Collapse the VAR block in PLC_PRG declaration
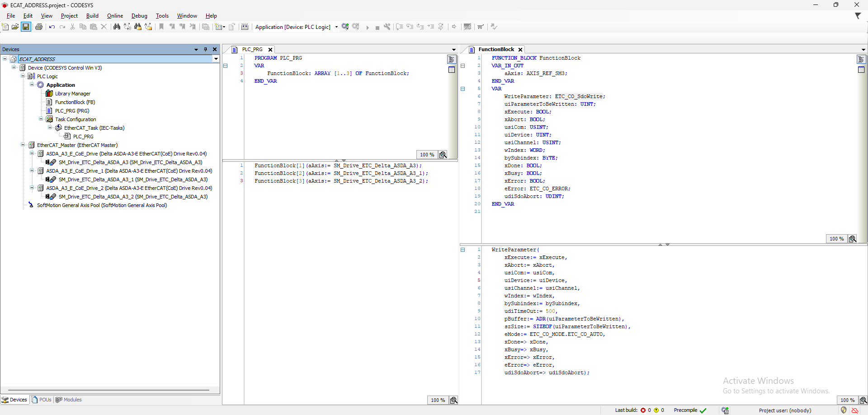Viewport: 868px width, 415px height. 226,66
